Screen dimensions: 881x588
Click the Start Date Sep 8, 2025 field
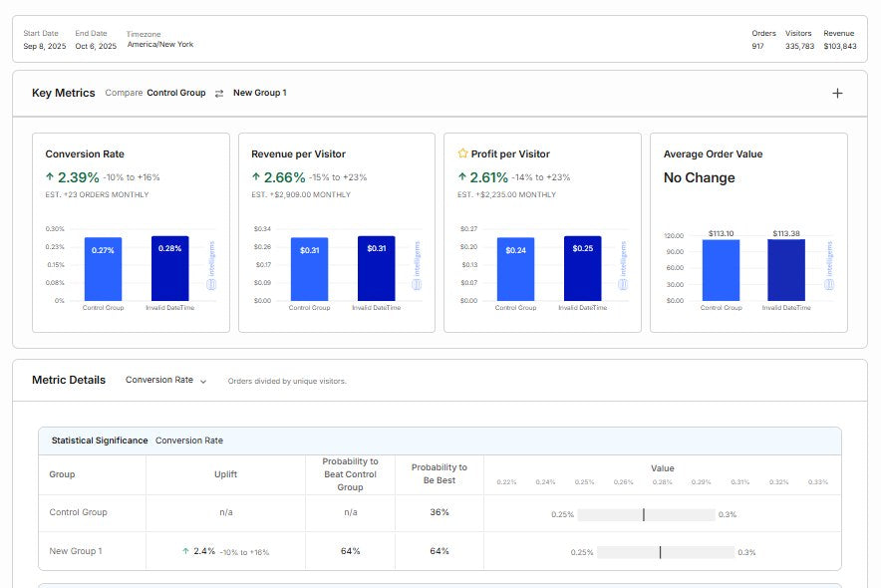tap(45, 40)
